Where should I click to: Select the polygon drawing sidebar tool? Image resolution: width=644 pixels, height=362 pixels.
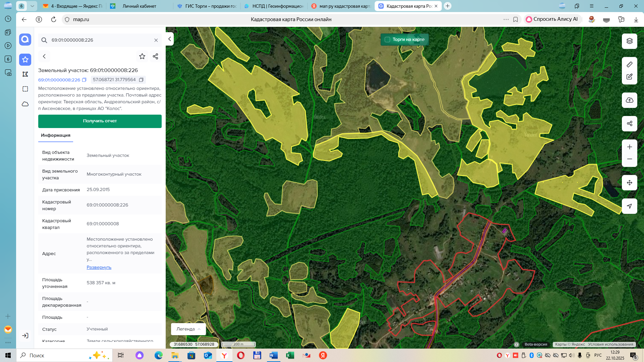point(25,74)
